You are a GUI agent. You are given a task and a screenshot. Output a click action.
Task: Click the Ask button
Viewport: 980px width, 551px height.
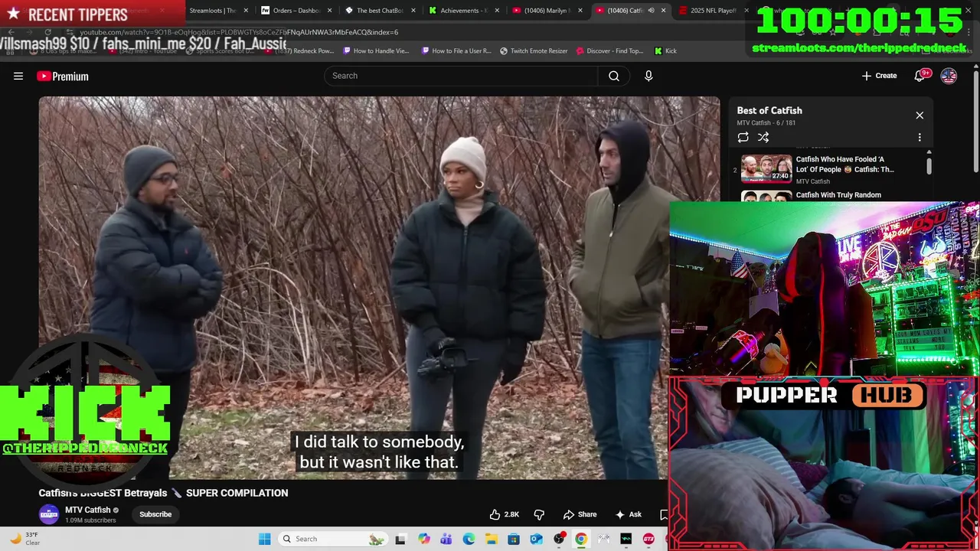(x=628, y=514)
